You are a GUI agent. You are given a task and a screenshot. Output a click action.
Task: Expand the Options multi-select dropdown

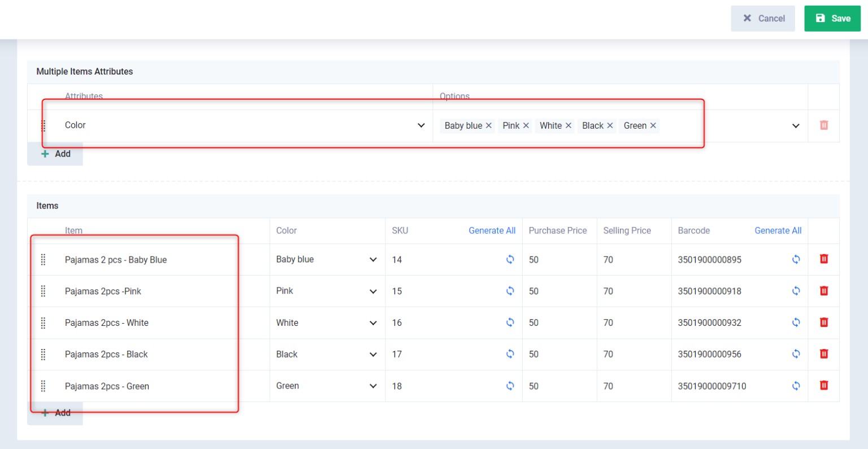796,125
